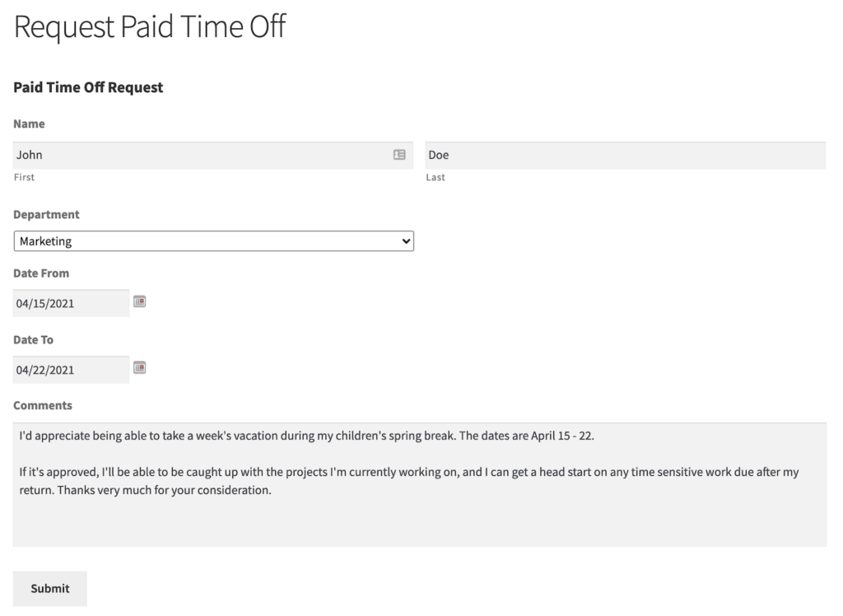
Task: Click the Last name field containing Doe
Action: 625,155
